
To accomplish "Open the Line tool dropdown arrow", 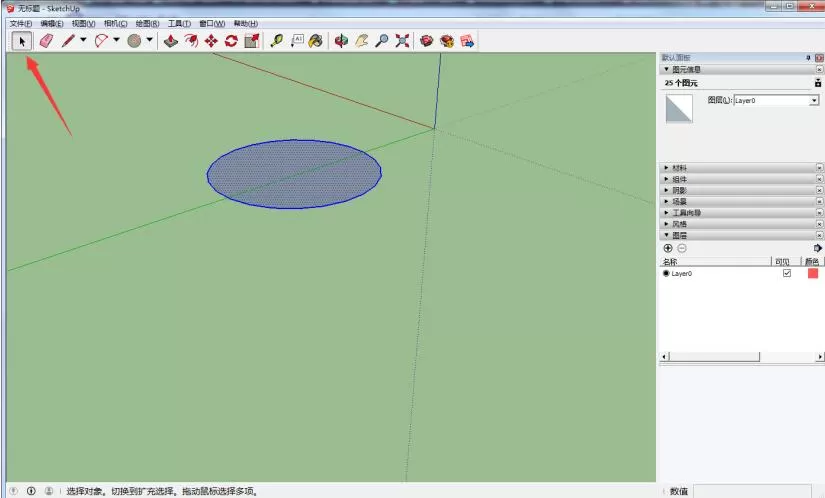I will [83, 40].
